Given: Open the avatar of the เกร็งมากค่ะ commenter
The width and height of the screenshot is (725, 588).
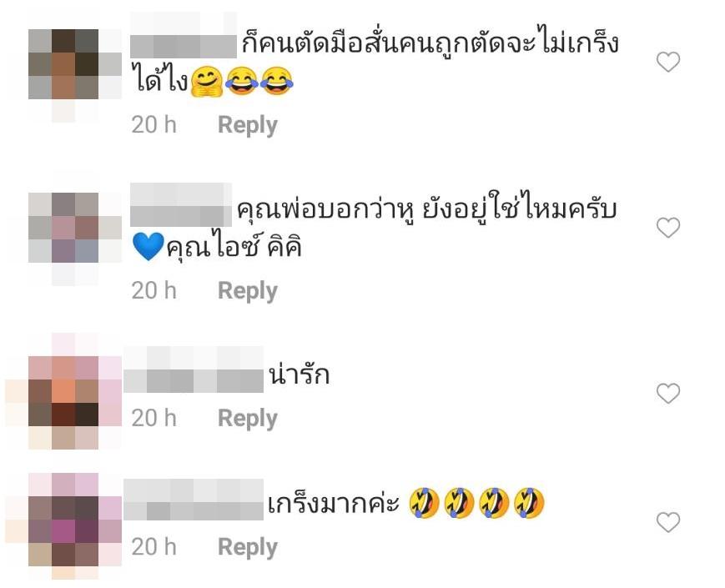Looking at the screenshot, I should [x=63, y=520].
